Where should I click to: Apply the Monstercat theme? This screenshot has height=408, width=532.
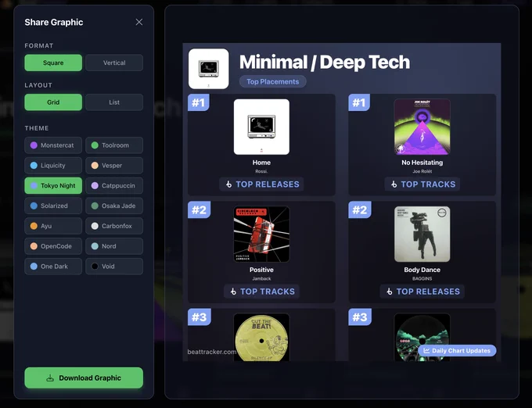click(53, 145)
